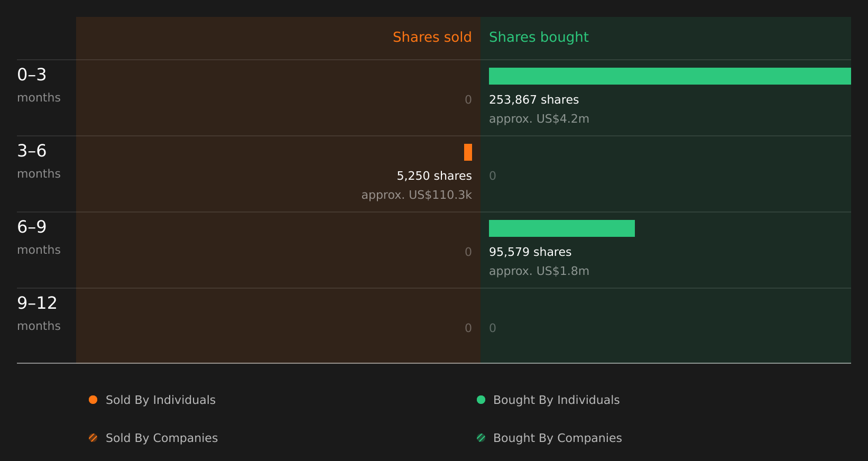868x461 pixels.
Task: Click the approx. US$1.8m text
Action: click(x=539, y=271)
